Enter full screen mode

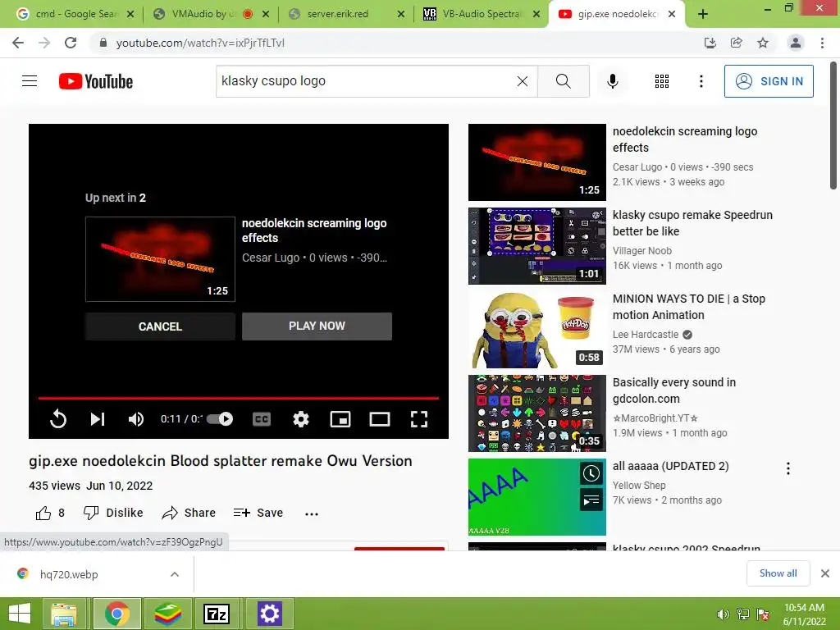[419, 419]
